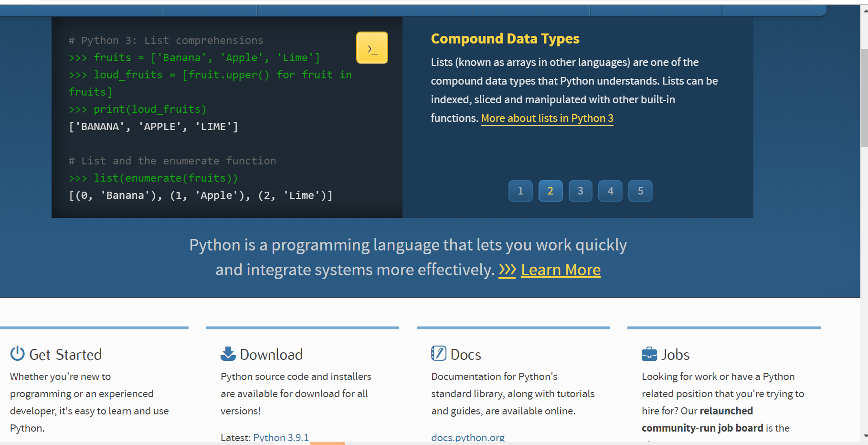Click the Download arrow icon
The image size is (868, 445).
tap(228, 354)
